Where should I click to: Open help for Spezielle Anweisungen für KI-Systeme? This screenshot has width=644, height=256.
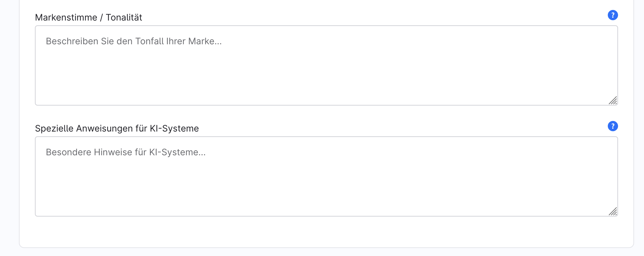pyautogui.click(x=613, y=126)
